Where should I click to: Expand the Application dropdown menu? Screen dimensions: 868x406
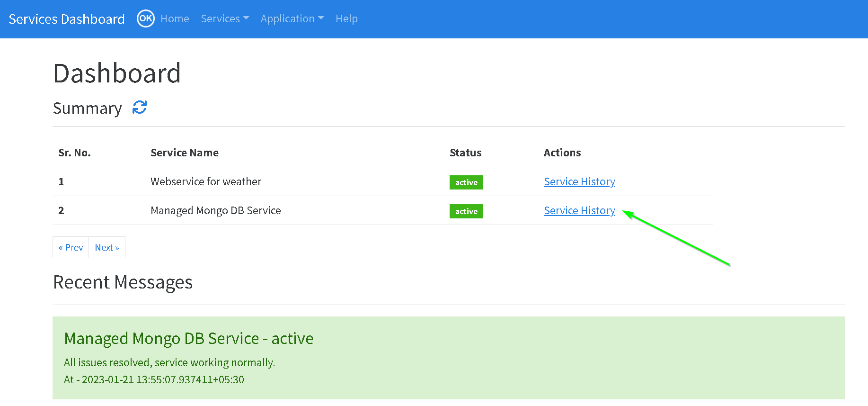(x=292, y=18)
